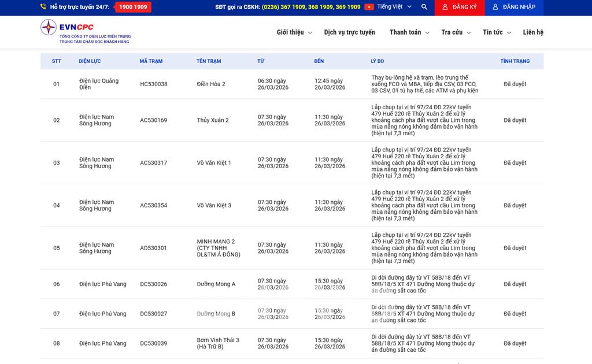This screenshot has height=364, width=592.
Task: Expand the Tra cứu menu chevron
Action: tap(469, 33)
